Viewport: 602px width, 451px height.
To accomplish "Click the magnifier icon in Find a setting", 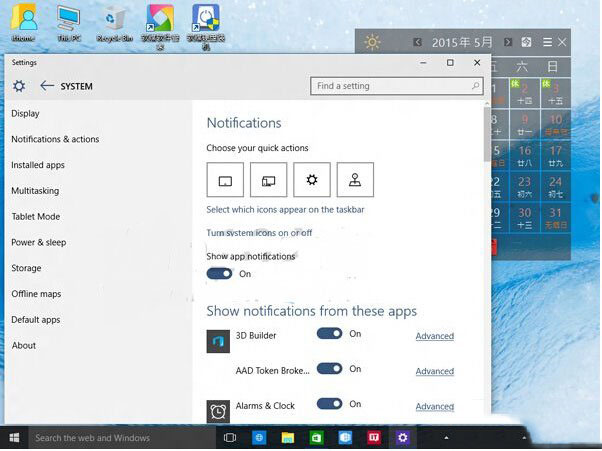I will coord(475,86).
